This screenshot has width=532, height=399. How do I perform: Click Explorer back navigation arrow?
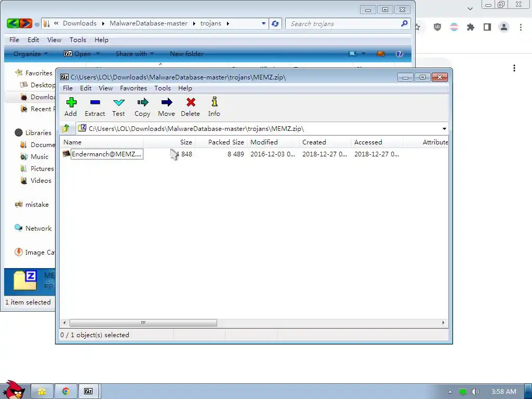(x=13, y=23)
